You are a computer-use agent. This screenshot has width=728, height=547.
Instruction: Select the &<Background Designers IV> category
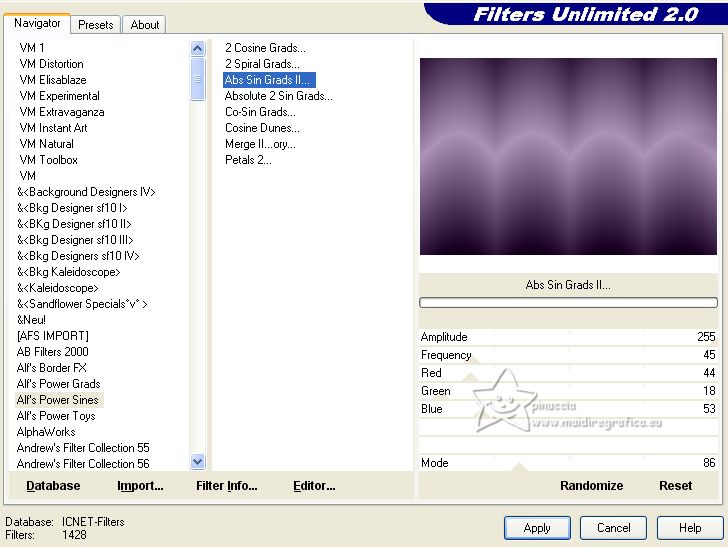[x=86, y=192]
